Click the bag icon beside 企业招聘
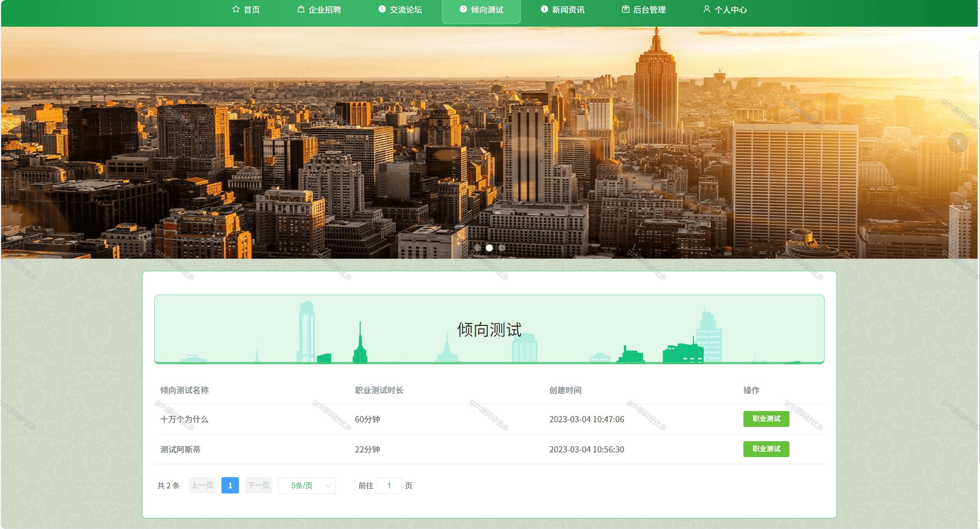980x529 pixels. coord(301,9)
